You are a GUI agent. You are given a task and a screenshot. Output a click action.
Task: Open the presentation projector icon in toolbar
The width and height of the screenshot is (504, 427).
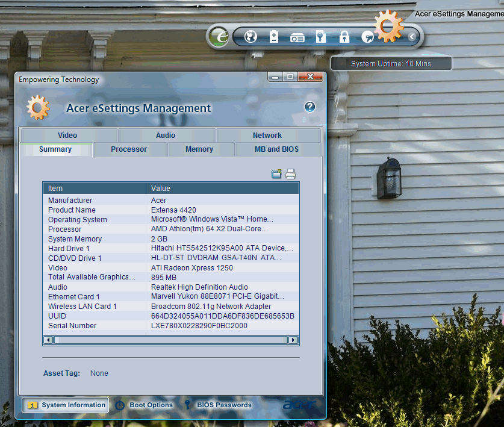click(x=297, y=39)
